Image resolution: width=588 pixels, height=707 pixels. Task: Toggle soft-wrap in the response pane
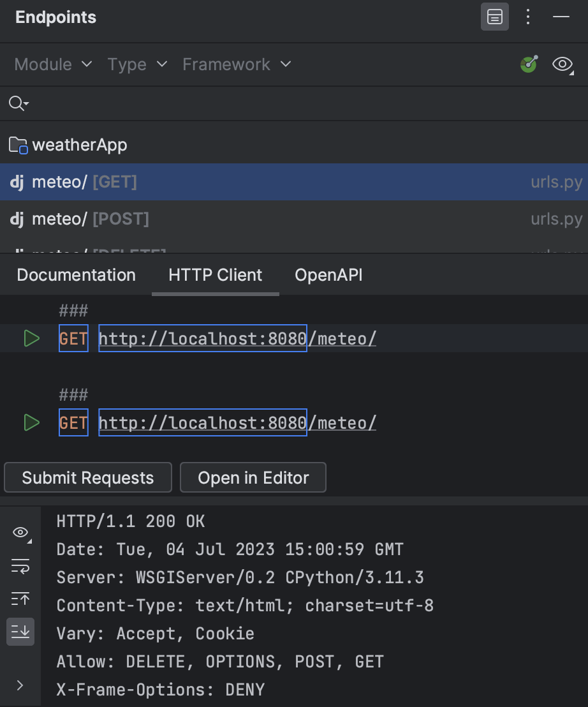(x=20, y=566)
